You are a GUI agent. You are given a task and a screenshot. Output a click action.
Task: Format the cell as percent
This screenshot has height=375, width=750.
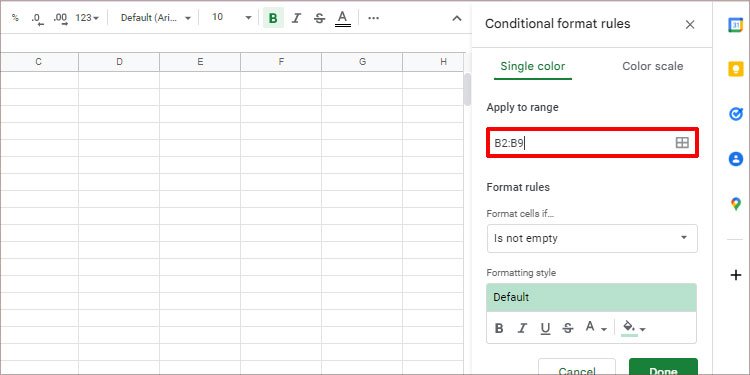(15, 18)
